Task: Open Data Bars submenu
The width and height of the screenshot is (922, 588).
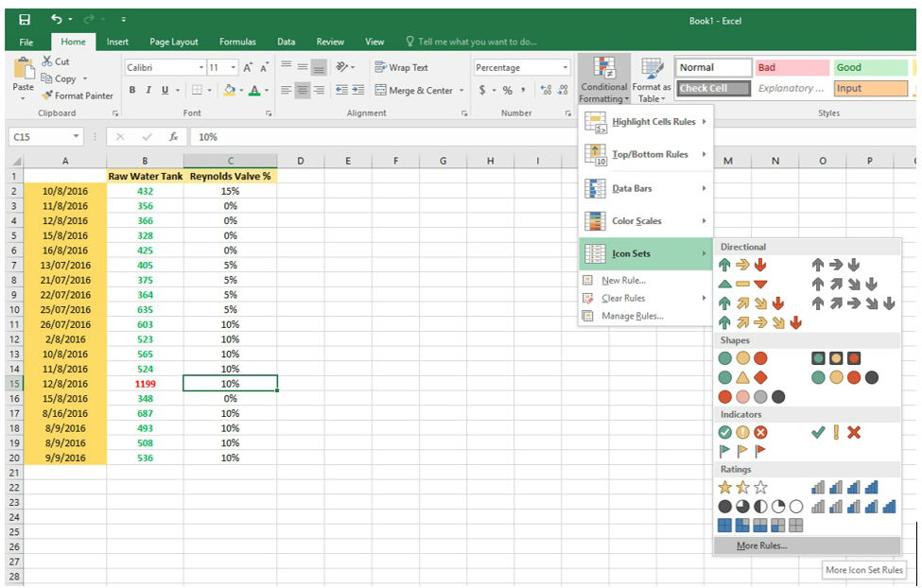Action: click(x=646, y=188)
